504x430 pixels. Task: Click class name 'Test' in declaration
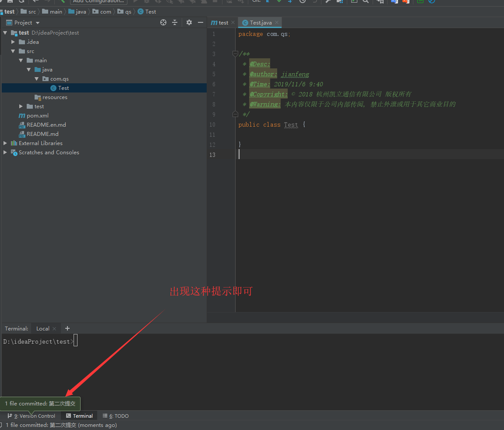click(291, 124)
